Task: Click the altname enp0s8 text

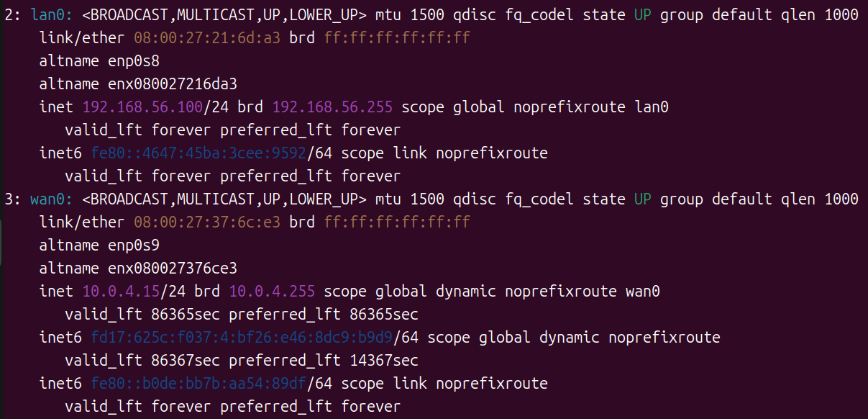Action: point(134,61)
